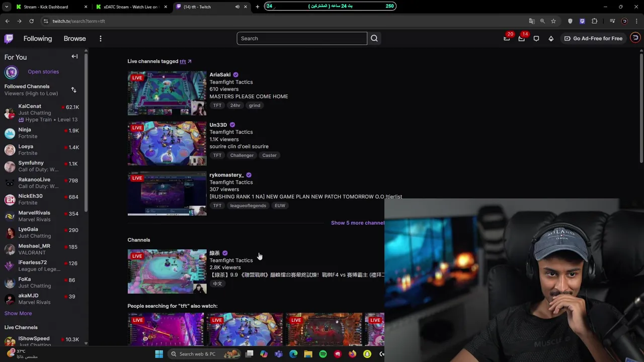Open AriaSaki live stream thumbnail

(x=167, y=94)
